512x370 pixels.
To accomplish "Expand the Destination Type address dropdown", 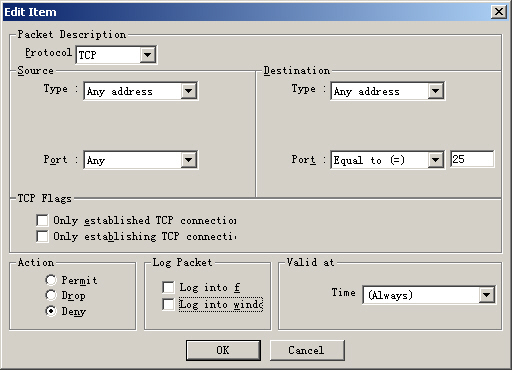I will tap(387, 91).
